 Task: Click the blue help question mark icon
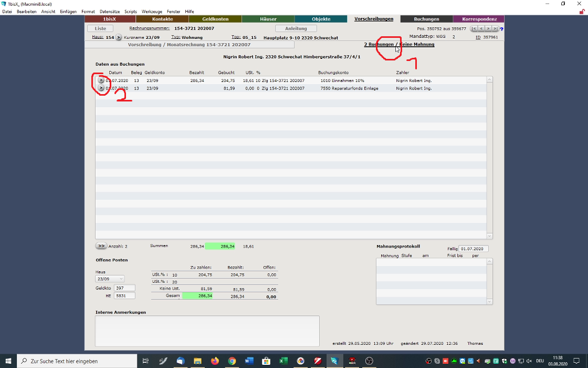click(501, 29)
